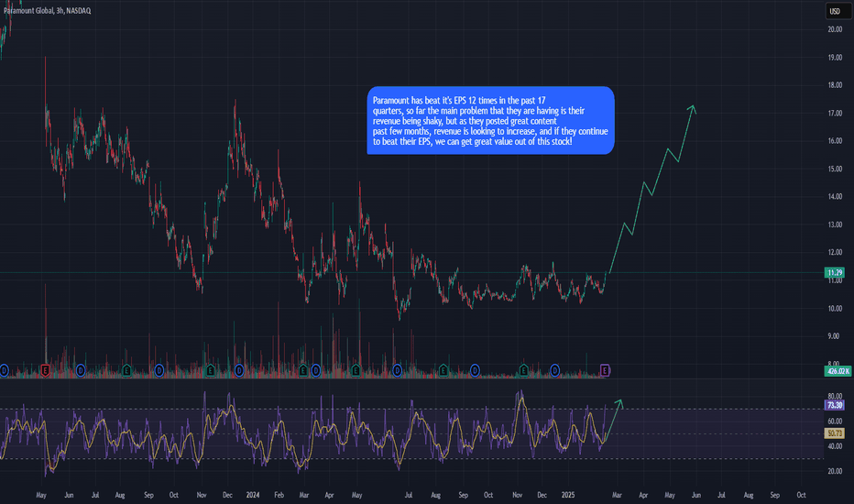Viewport: 854px width, 504px height.
Task: Click the 426.02K volume label
Action: (x=838, y=371)
